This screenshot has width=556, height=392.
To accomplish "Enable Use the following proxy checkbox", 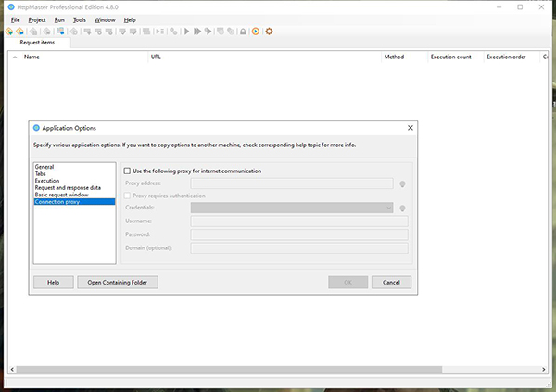I will [x=127, y=171].
